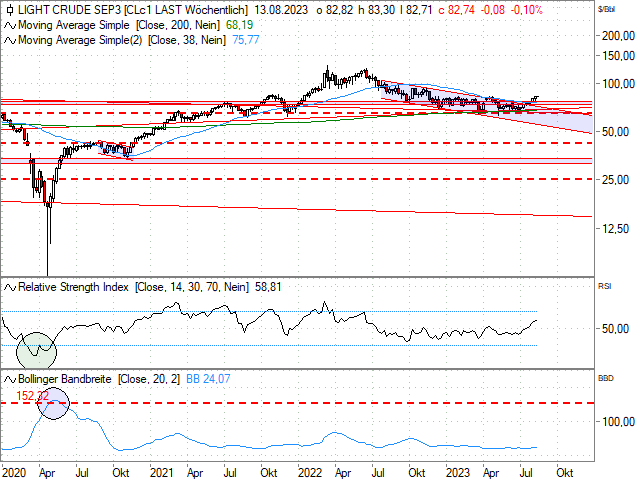This screenshot has height=480, width=640.
Task: Click the 2020 label on the time axis
Action: point(14,473)
